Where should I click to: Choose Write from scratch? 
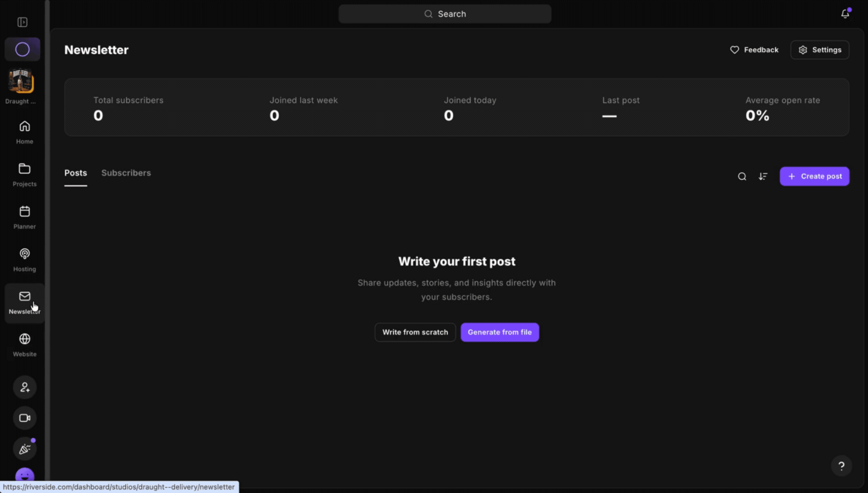(415, 332)
